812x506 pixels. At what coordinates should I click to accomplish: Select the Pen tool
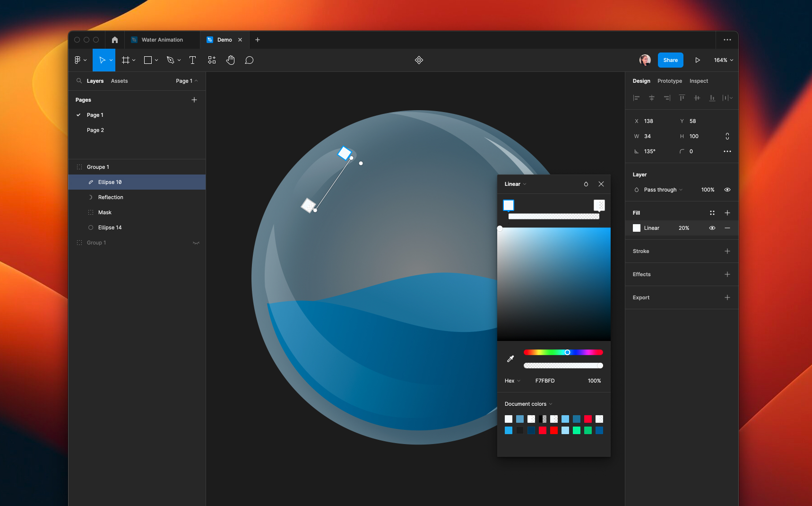171,60
